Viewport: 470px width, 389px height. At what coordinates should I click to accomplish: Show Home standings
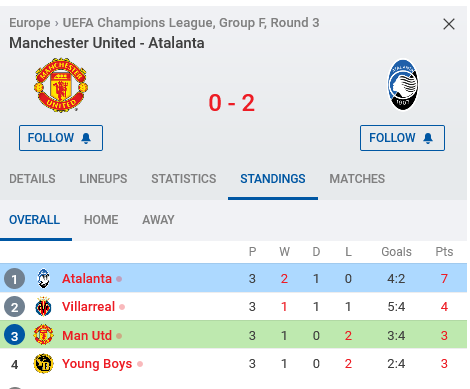(101, 220)
